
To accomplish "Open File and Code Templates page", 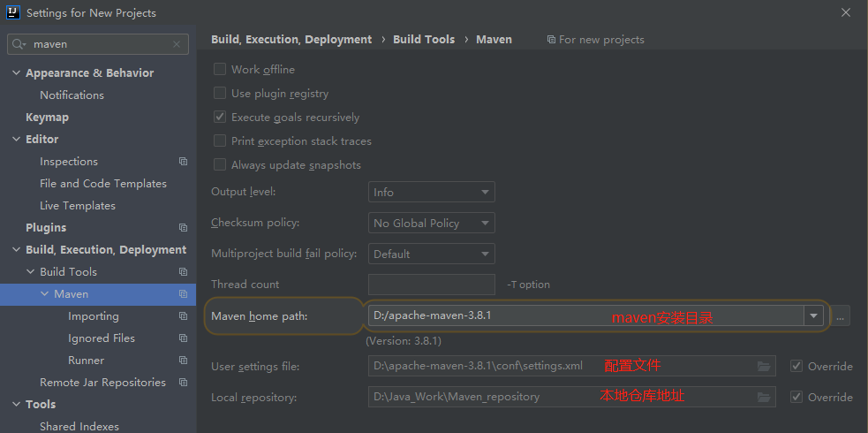I will pos(103,183).
